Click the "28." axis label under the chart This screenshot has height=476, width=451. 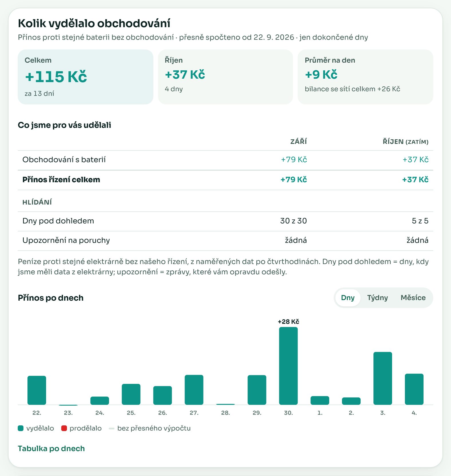tap(225, 413)
